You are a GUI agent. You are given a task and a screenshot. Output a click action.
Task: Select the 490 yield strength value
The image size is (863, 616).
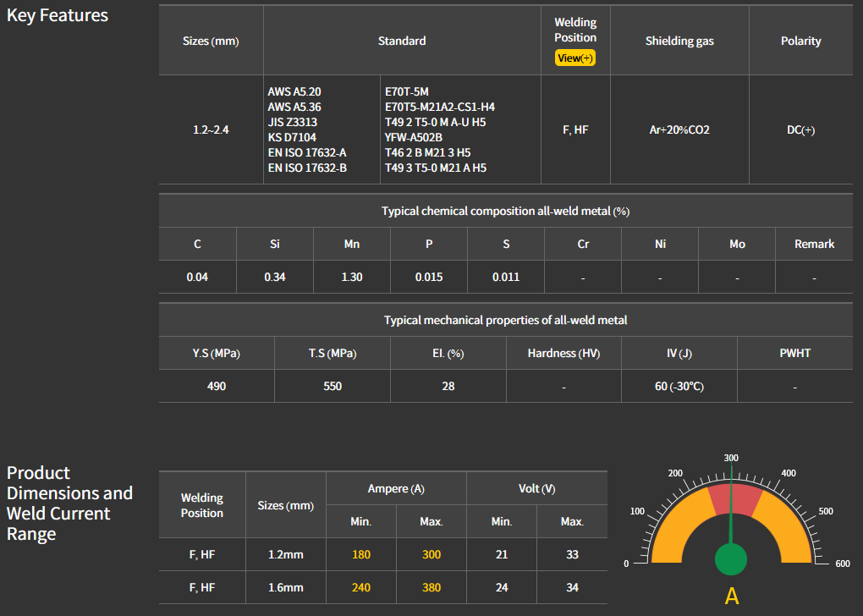[x=217, y=386]
